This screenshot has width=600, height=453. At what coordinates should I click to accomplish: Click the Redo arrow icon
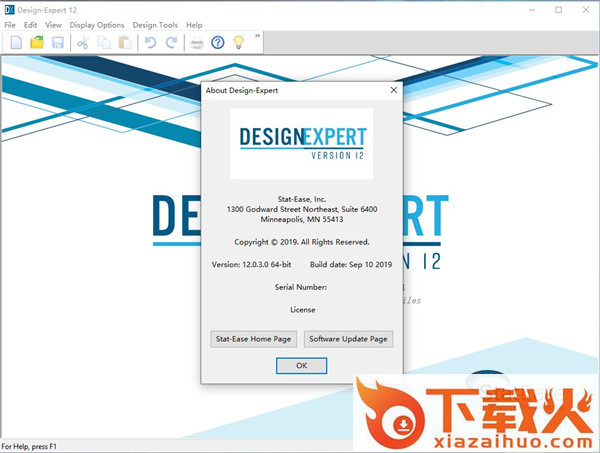point(171,42)
